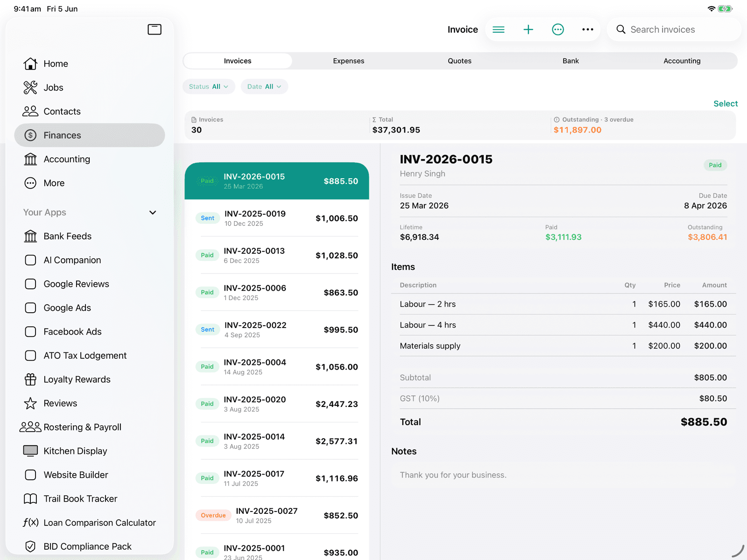Click the Outstanding $3,806.41 amount
Screen dimensions: 747x560
[x=707, y=237]
